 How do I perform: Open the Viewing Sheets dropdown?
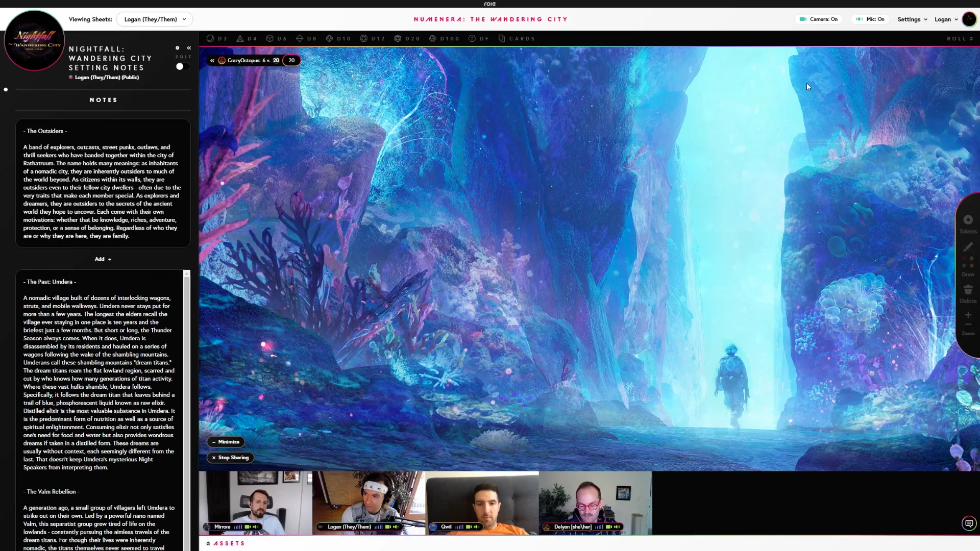click(x=154, y=19)
